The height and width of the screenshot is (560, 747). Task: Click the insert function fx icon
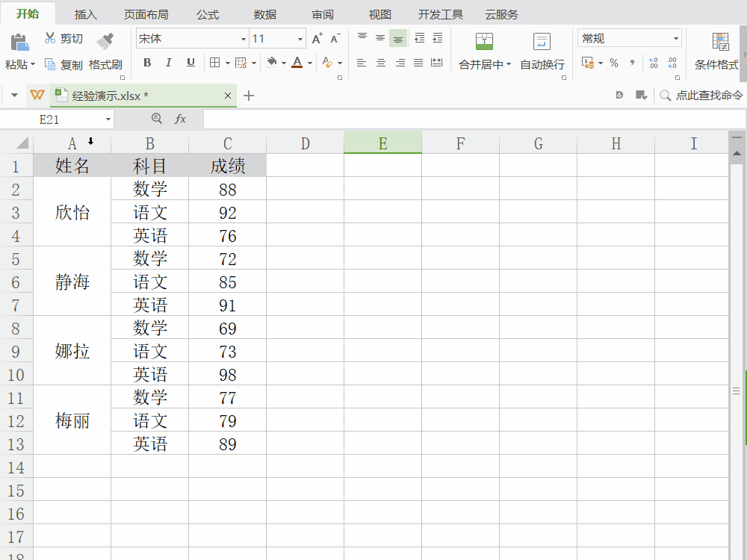pos(180,119)
